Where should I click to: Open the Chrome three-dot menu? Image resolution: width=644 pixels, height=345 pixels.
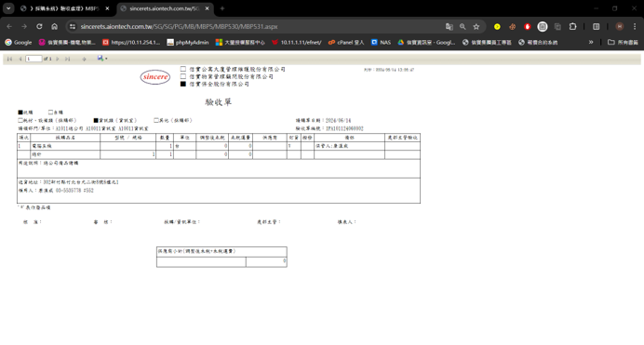coord(635,26)
